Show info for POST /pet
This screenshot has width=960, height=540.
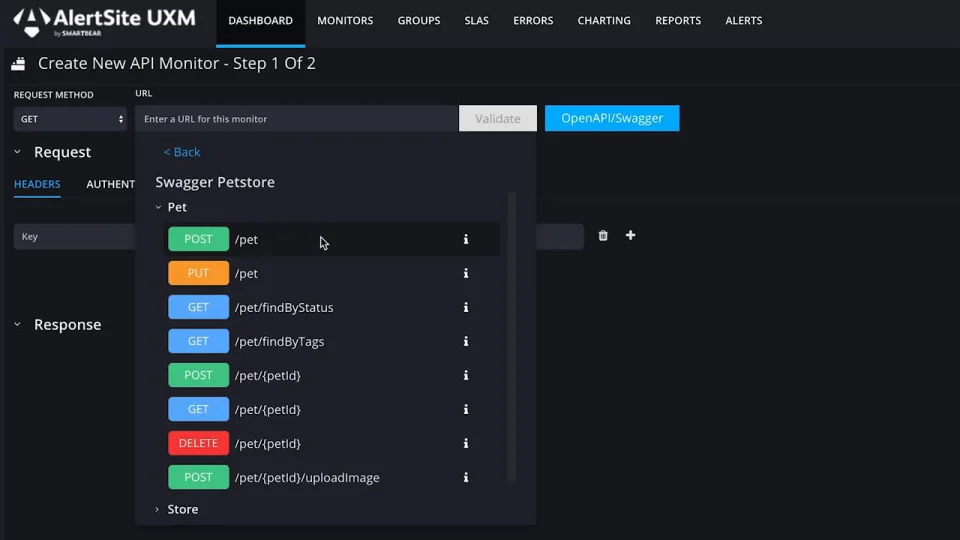coord(466,239)
